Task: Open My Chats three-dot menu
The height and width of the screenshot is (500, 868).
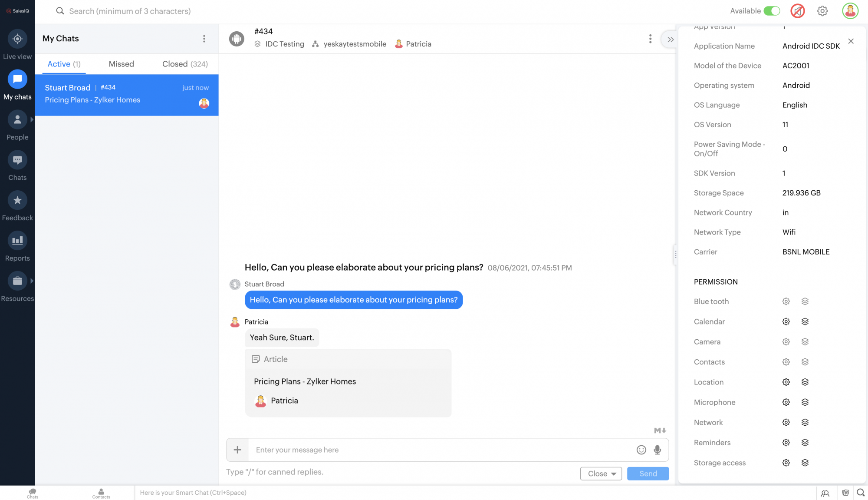Action: coord(204,39)
